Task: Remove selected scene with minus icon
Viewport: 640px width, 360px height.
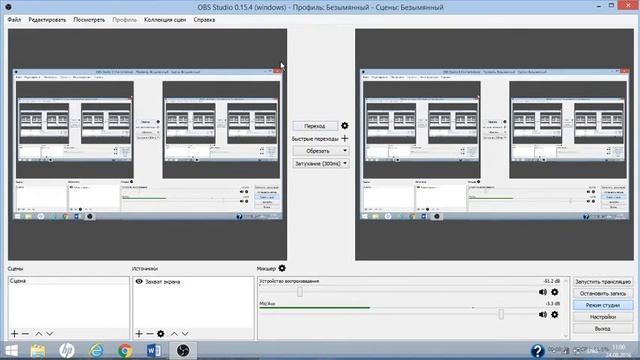Action: tap(25, 334)
